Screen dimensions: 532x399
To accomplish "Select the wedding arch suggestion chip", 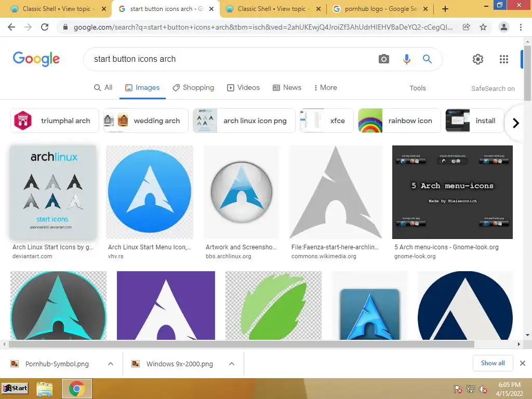I will pyautogui.click(x=146, y=121).
